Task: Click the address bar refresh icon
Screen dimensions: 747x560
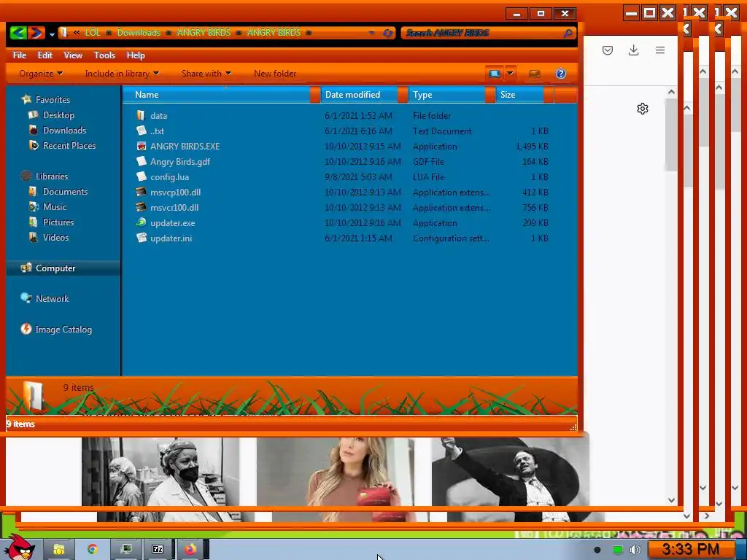Action: click(x=388, y=33)
